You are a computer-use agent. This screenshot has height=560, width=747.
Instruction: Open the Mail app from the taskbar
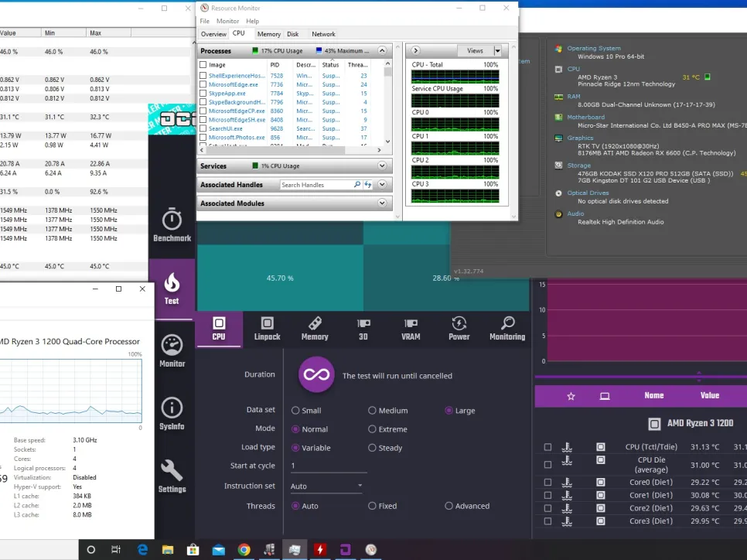tap(219, 550)
